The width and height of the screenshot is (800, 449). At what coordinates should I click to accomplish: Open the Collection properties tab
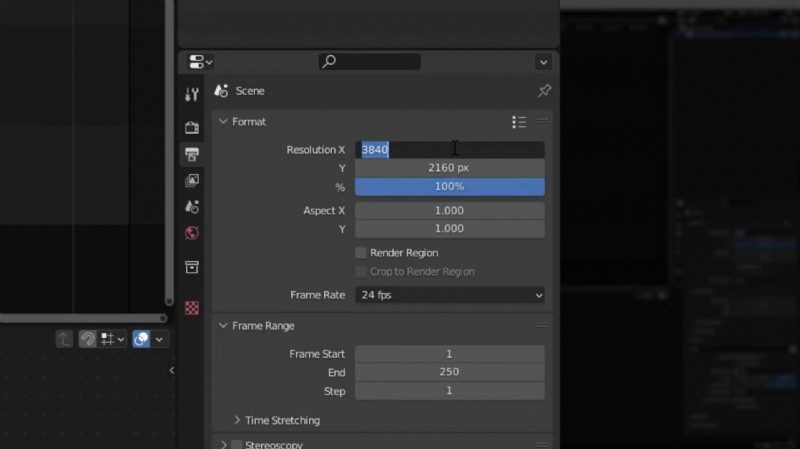pos(192,267)
